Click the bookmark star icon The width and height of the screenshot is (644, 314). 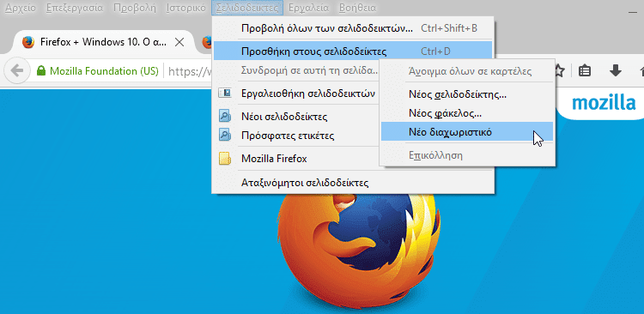[x=559, y=71]
